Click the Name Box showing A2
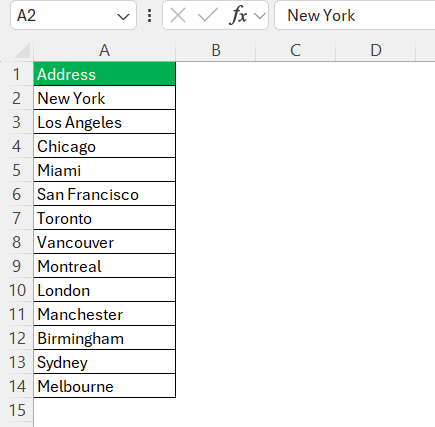435x427 pixels. tap(73, 15)
